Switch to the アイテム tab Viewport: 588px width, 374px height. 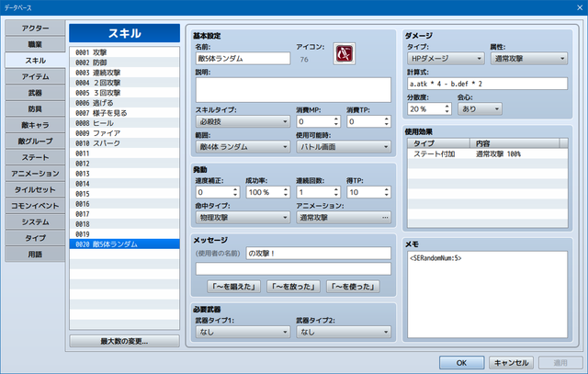tap(35, 77)
